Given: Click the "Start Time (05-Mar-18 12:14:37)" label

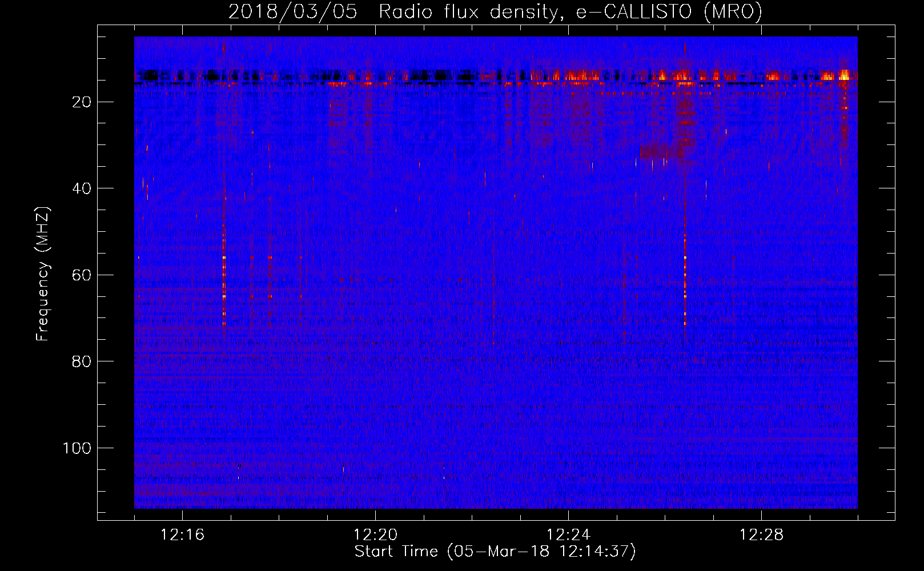Looking at the screenshot, I should [495, 552].
